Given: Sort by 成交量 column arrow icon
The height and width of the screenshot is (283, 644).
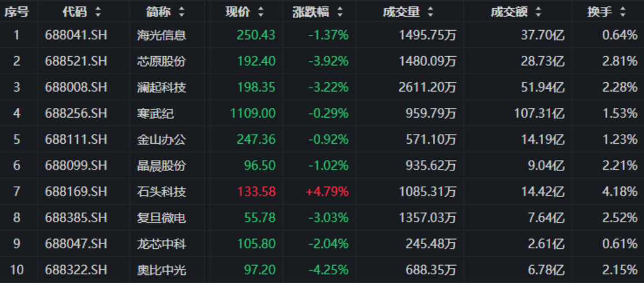Looking at the screenshot, I should point(430,12).
